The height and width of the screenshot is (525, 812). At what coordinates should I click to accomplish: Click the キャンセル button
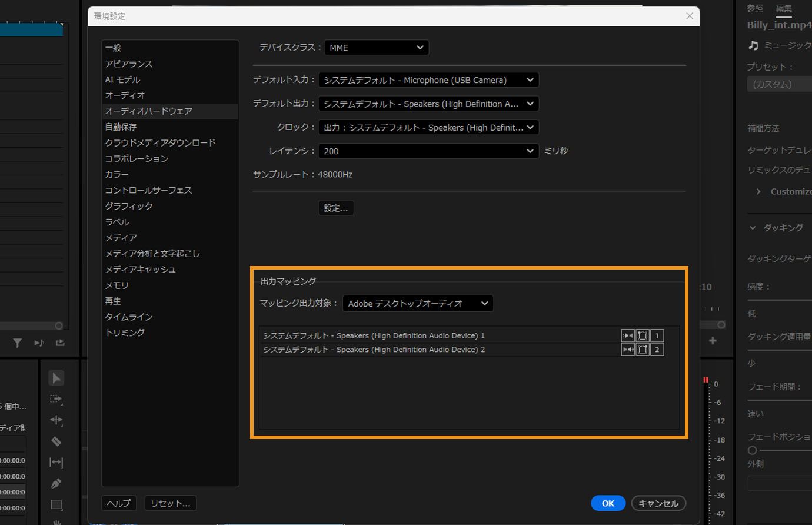pos(658,503)
